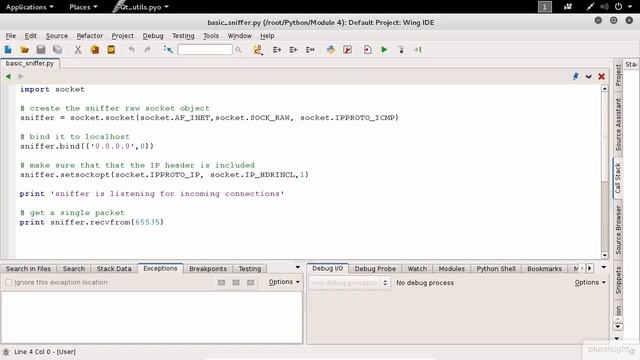The height and width of the screenshot is (360, 640).
Task: Cut selection with the scissors icon
Action: pos(78,50)
